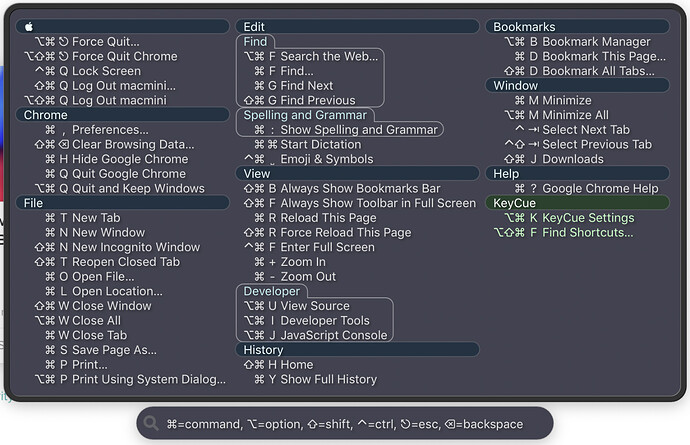Viewport: 690px width, 445px height.
Task: Select Close All entry
Action: pos(77,320)
